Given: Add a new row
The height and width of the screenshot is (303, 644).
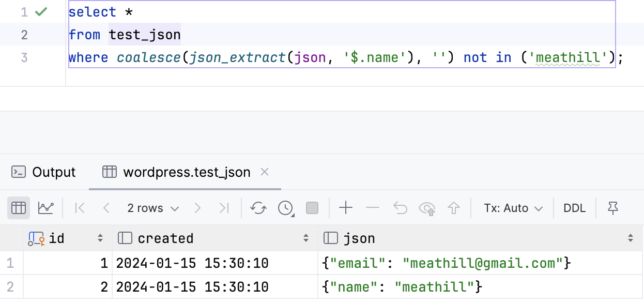Looking at the screenshot, I should [345, 208].
